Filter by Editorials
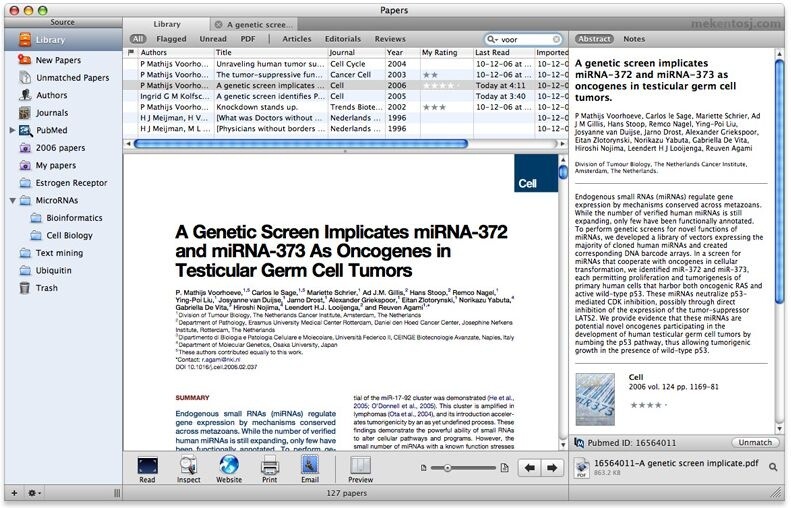Image resolution: width=791 pixels, height=508 pixels. 343,39
